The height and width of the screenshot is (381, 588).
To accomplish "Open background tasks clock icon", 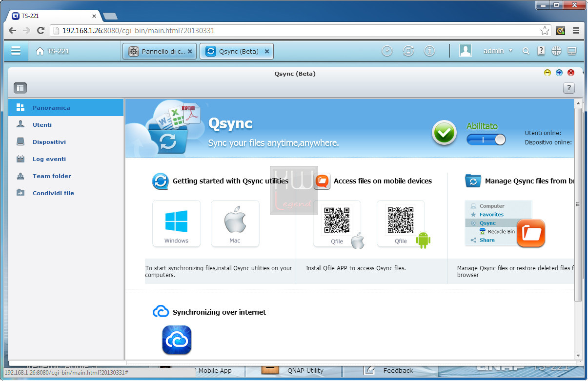I will pos(387,51).
